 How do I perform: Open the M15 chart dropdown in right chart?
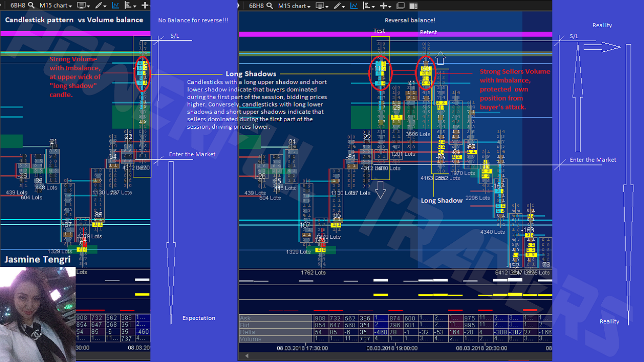[x=294, y=6]
